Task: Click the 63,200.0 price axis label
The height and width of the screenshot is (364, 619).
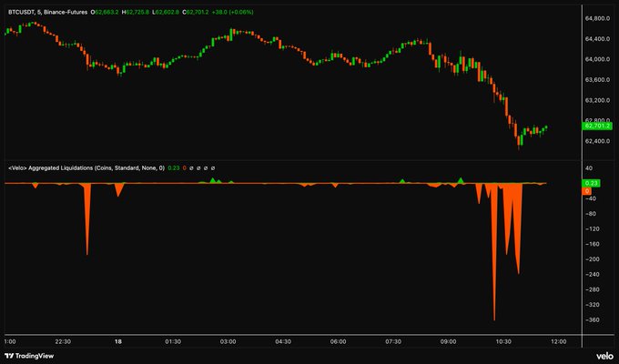Action: tap(597, 101)
